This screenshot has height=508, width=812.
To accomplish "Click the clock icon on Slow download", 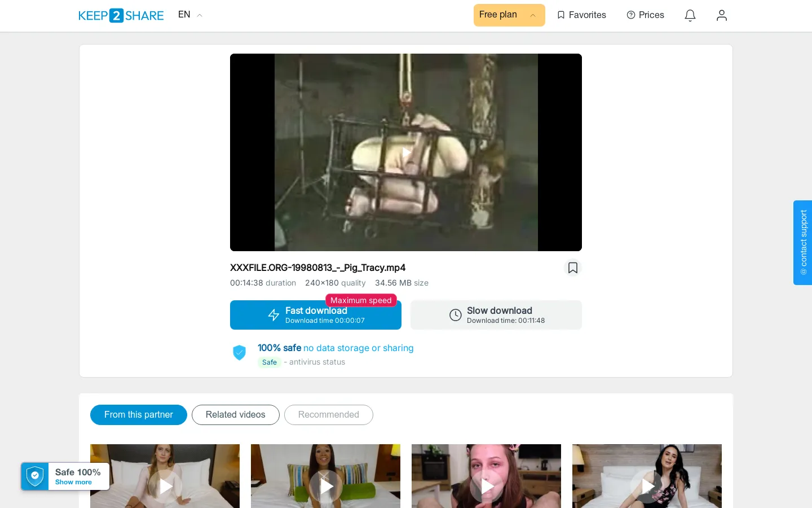I will [456, 315].
